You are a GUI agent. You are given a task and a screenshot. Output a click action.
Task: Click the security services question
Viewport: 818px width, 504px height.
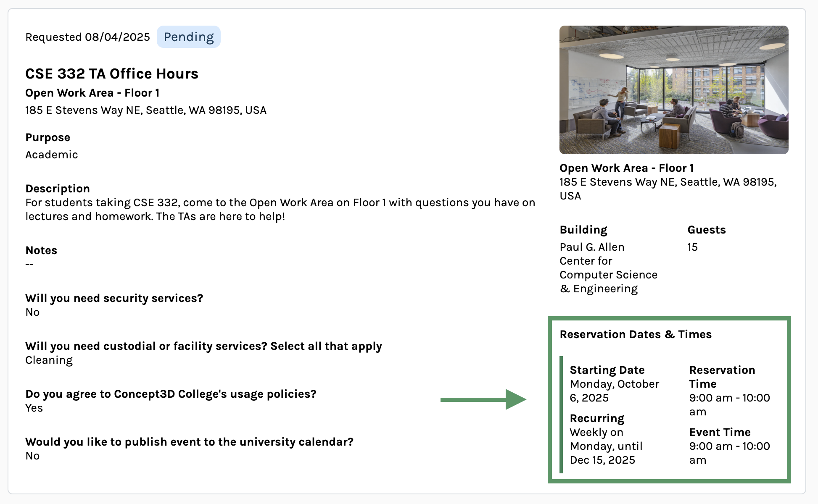click(114, 298)
